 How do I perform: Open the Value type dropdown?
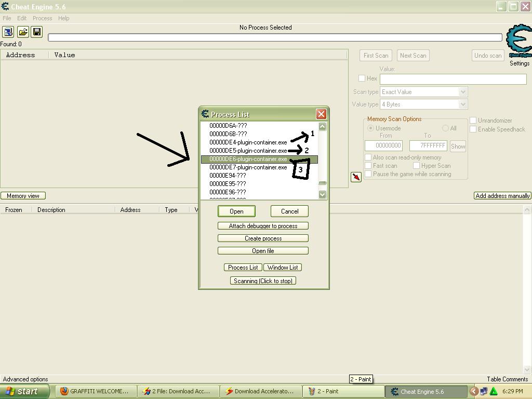coord(463,104)
